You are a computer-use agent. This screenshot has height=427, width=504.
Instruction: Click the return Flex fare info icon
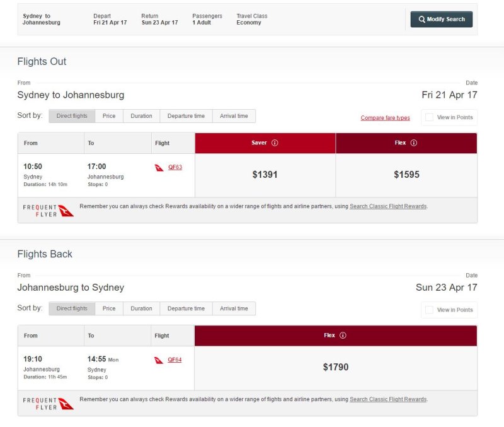[x=343, y=336]
